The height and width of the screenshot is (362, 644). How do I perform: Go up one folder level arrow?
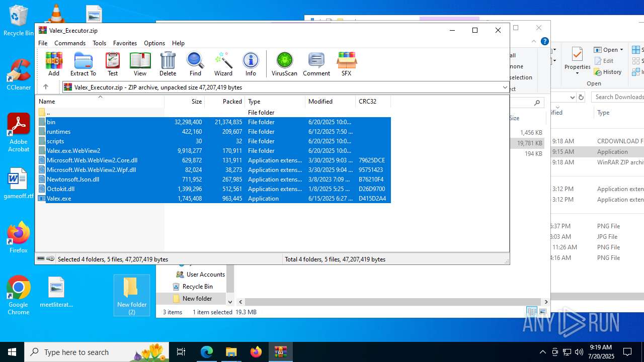tap(46, 87)
